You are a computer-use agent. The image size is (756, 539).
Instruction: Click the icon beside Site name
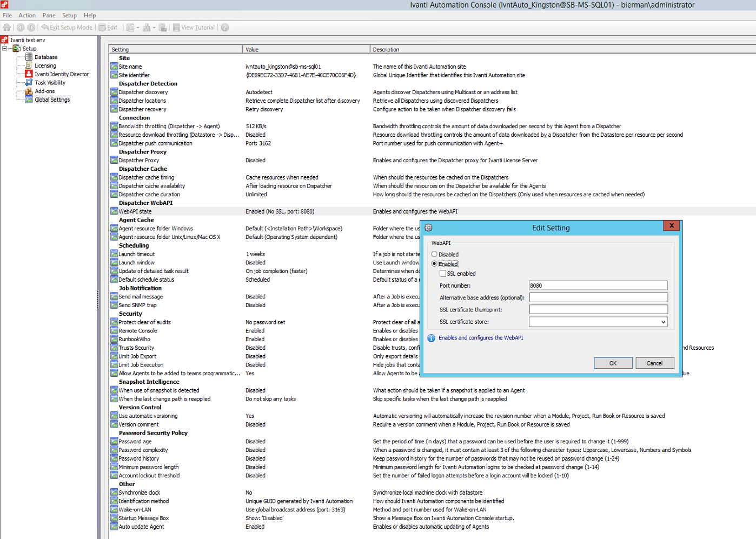[x=114, y=66]
